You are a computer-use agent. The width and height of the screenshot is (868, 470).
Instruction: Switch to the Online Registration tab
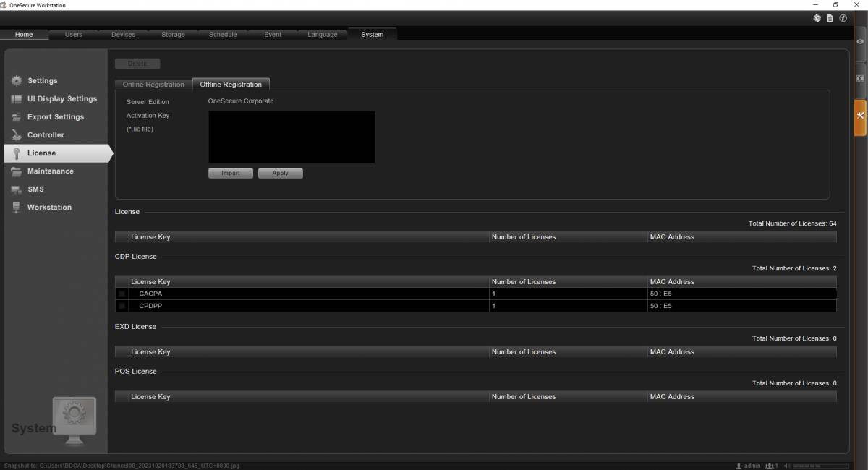152,84
